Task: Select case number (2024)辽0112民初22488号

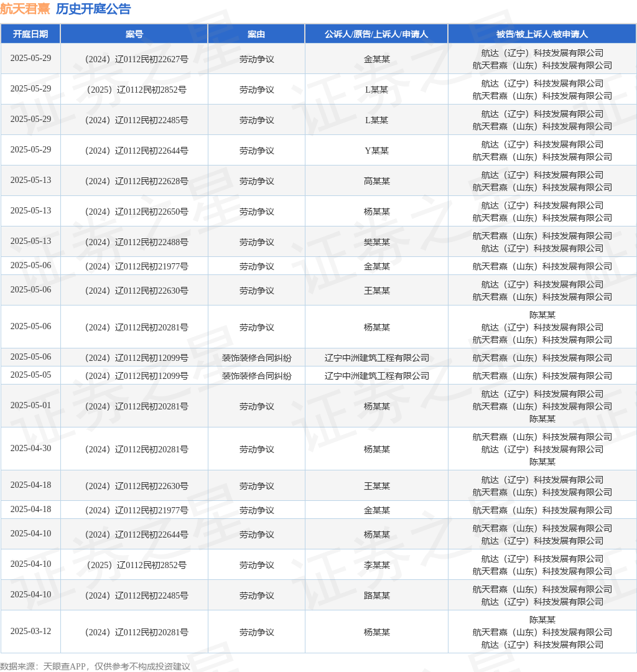Action: click(x=136, y=242)
